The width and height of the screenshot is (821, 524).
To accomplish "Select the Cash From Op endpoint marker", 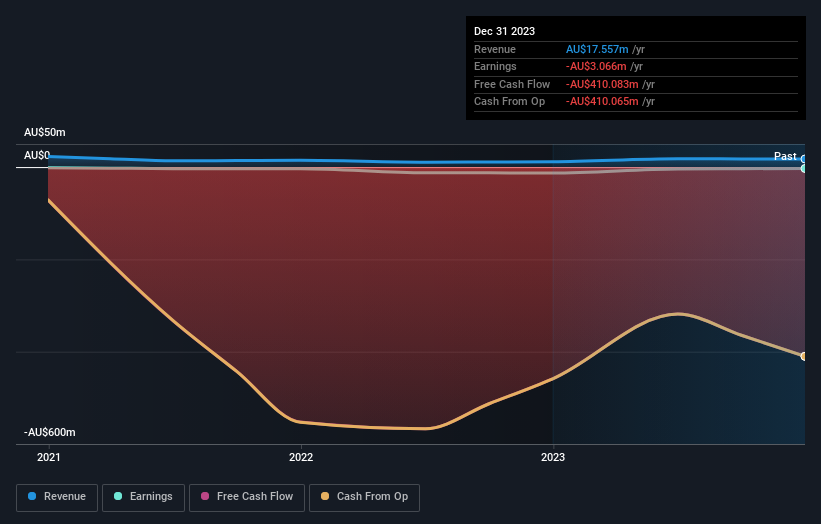I will (x=803, y=356).
